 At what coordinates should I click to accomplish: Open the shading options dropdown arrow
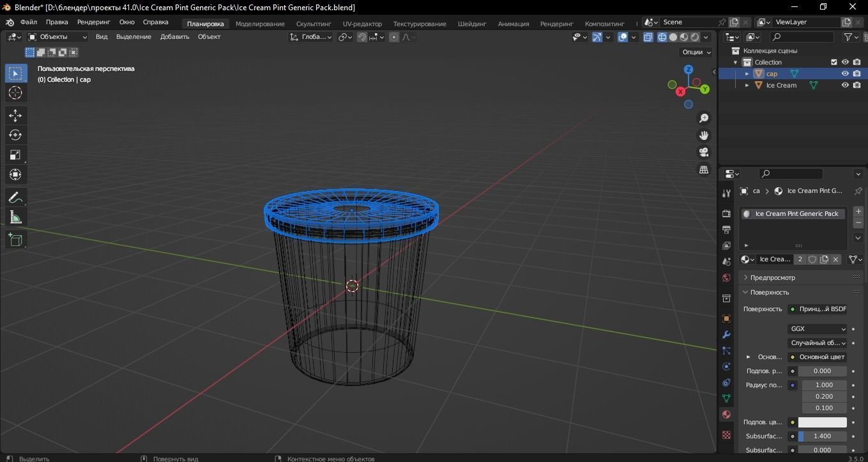point(706,37)
